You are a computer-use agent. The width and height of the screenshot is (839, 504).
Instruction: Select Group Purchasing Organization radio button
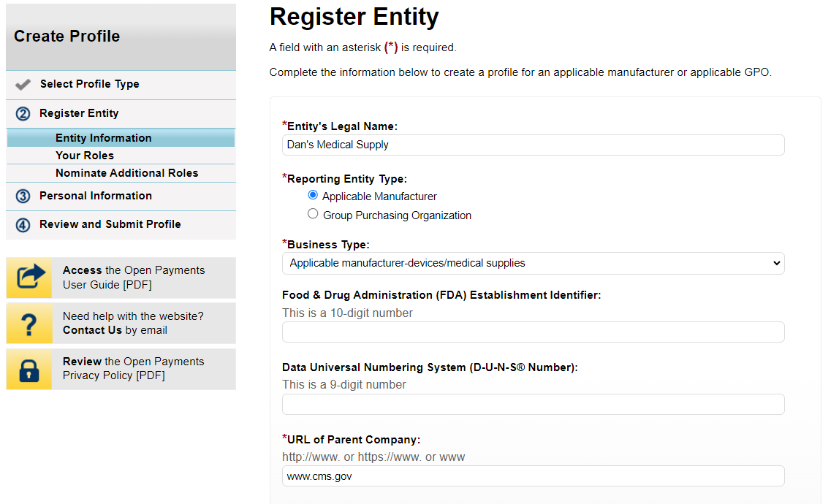313,214
